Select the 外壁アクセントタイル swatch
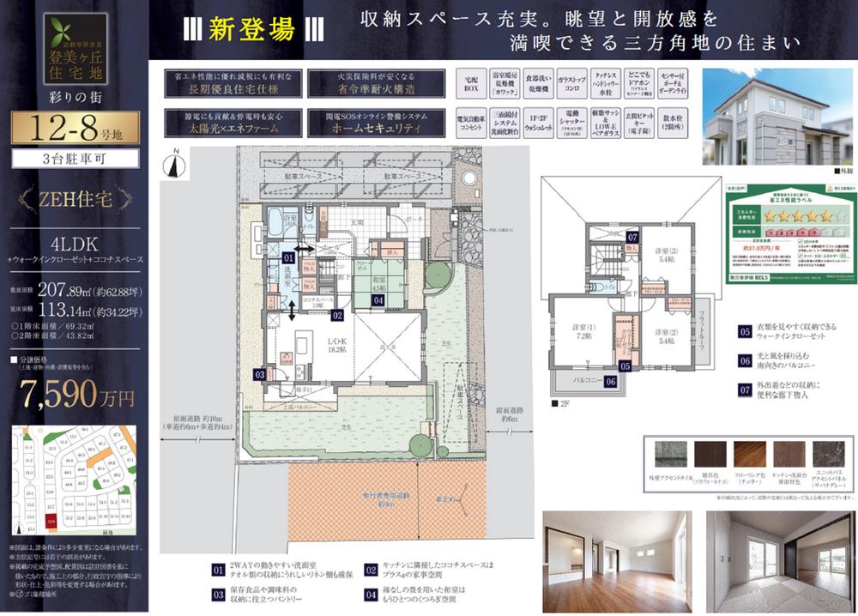Image resolution: width=858 pixels, height=616 pixels. coord(670,455)
